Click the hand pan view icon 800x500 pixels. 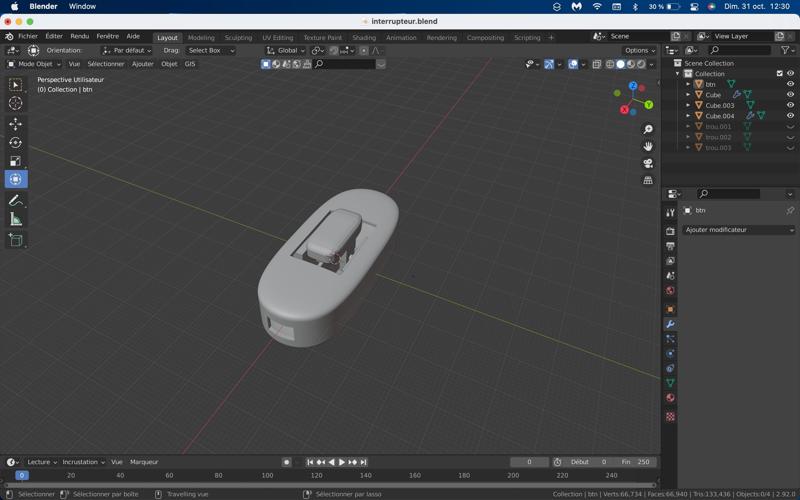point(648,146)
